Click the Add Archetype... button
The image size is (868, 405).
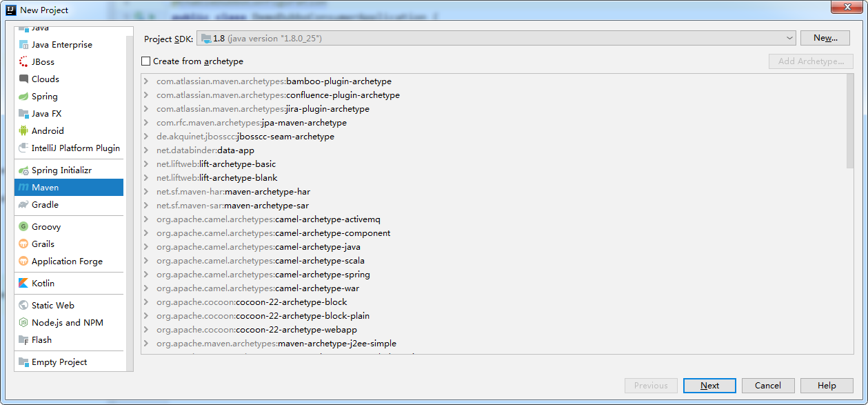click(x=811, y=61)
